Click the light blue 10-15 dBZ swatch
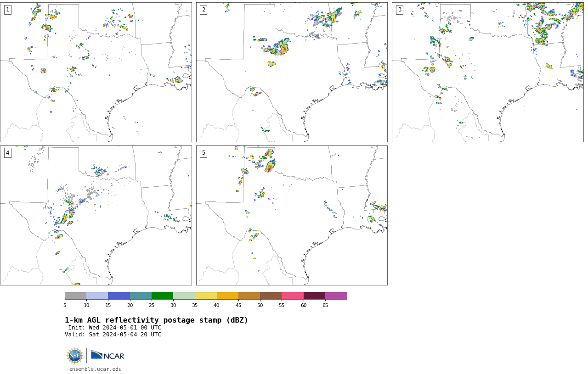This screenshot has width=588, height=374. coord(97,296)
